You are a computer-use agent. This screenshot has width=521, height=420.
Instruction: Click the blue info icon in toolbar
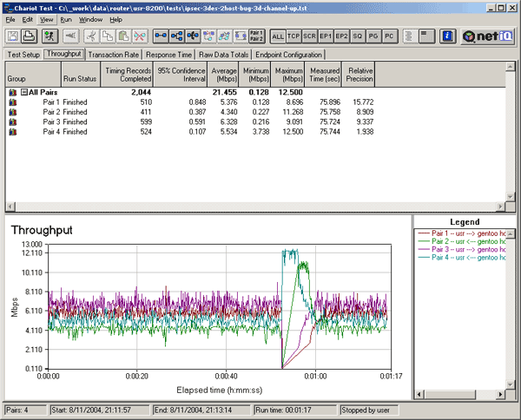click(x=447, y=36)
